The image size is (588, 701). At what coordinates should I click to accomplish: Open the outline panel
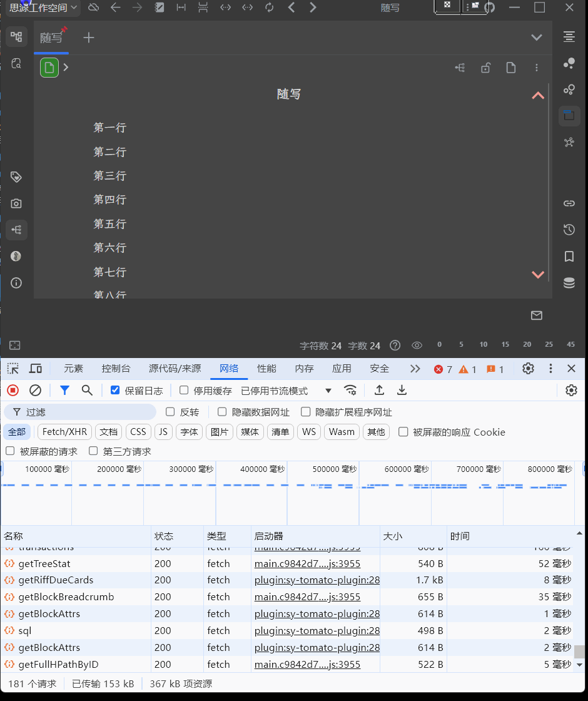coord(569,36)
